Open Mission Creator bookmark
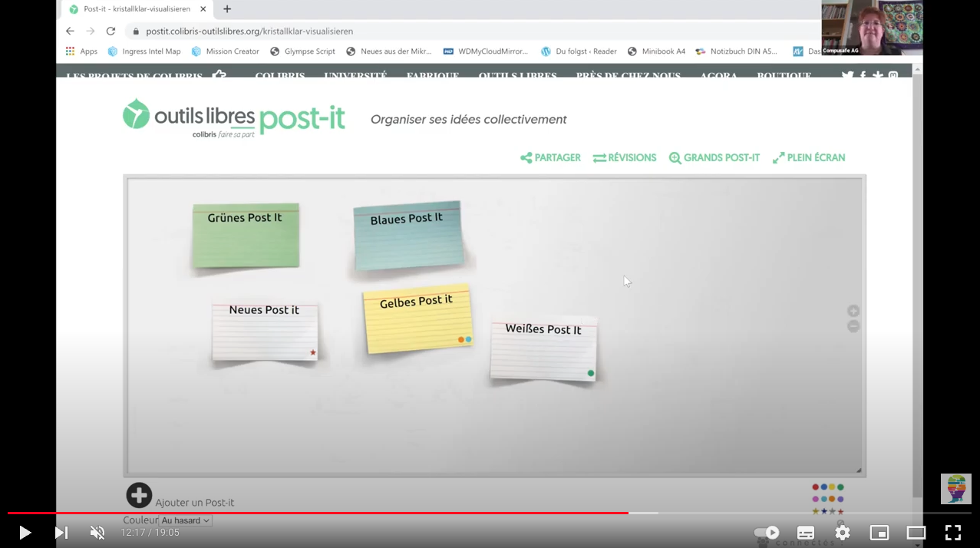Image resolution: width=980 pixels, height=548 pixels. 226,51
